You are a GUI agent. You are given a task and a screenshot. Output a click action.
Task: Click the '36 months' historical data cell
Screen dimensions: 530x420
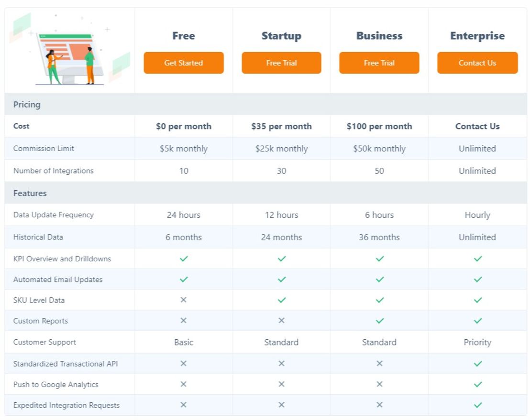tap(379, 237)
